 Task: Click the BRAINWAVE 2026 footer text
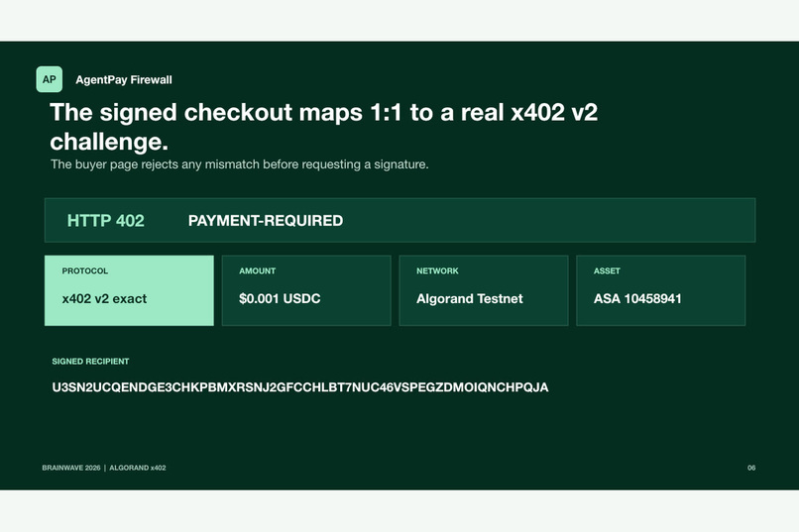(x=71, y=468)
